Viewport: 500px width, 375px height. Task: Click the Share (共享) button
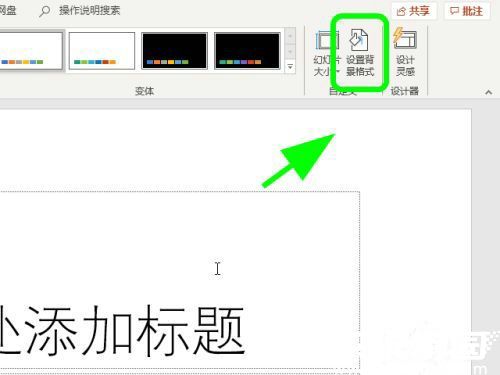(413, 11)
